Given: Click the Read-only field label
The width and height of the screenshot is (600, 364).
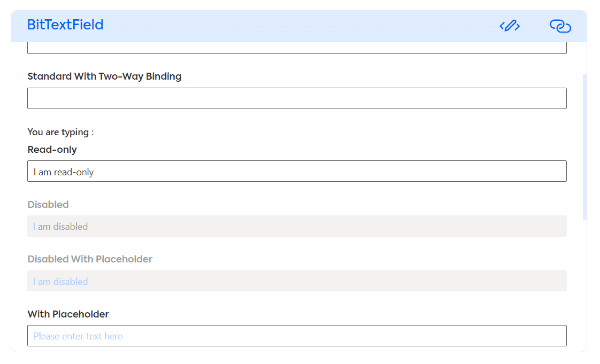Looking at the screenshot, I should pyautogui.click(x=52, y=150).
